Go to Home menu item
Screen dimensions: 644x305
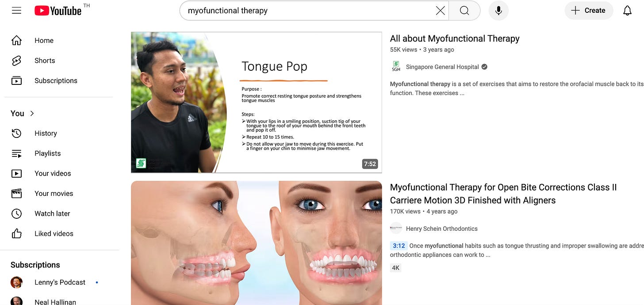[x=44, y=41]
